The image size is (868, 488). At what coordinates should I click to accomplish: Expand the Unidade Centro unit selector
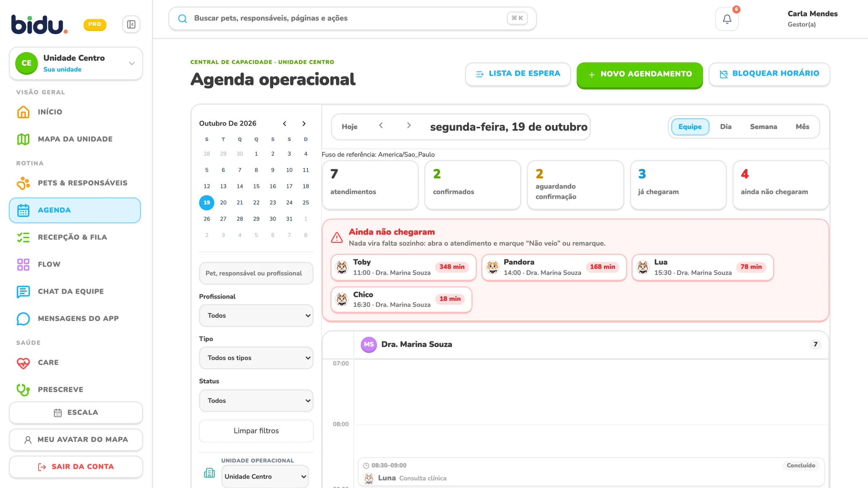pos(76,63)
